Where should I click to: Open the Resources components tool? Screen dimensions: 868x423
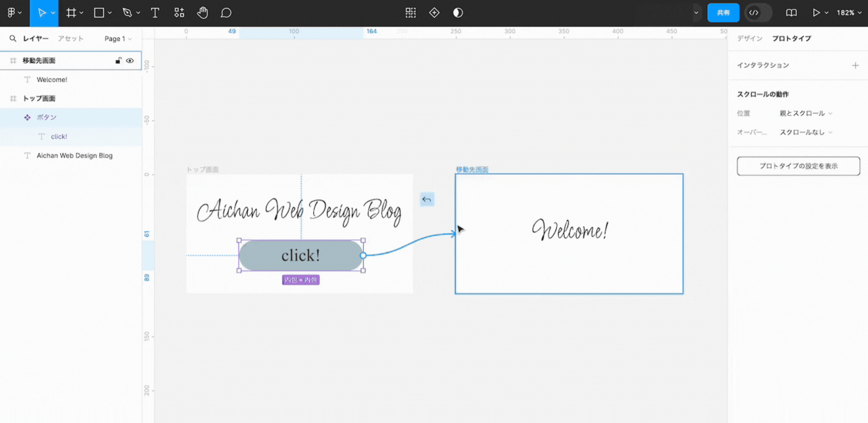click(179, 13)
